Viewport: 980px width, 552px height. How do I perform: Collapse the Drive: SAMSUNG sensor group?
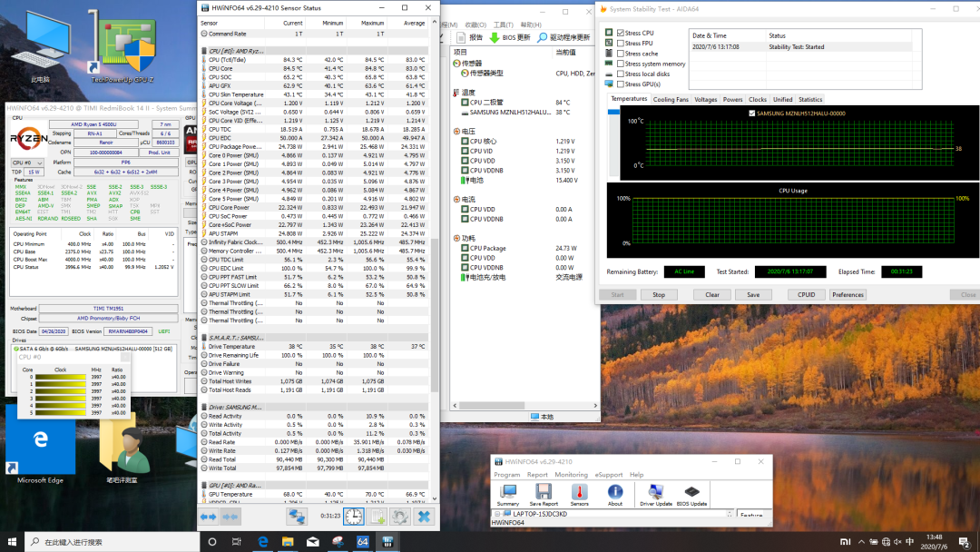pyautogui.click(x=204, y=407)
